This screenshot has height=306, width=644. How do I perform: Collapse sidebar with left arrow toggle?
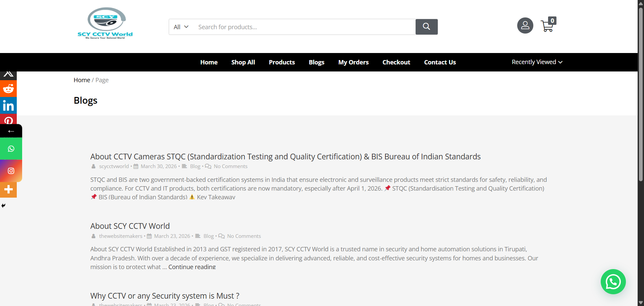pyautogui.click(x=11, y=131)
